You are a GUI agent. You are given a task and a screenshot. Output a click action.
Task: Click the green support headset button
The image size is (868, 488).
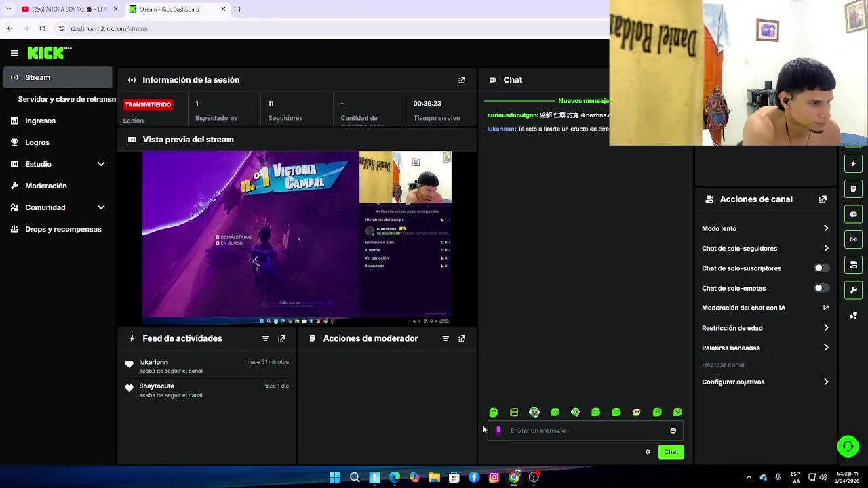[x=848, y=446]
